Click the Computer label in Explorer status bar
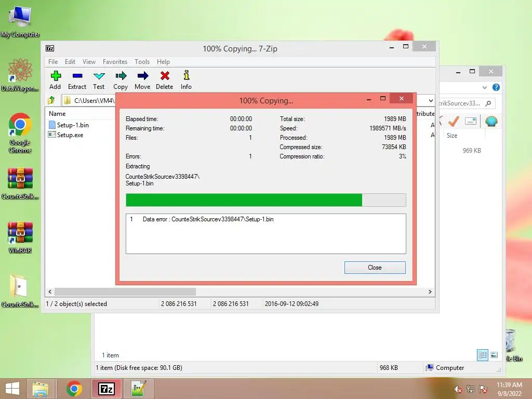The image size is (532, 399). click(x=449, y=367)
